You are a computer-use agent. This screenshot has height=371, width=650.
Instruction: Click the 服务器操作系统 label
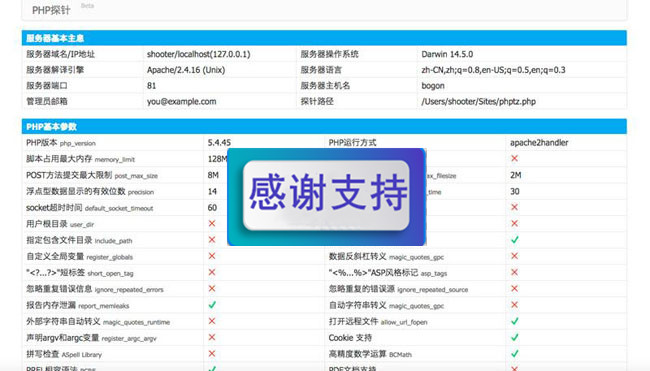click(329, 54)
